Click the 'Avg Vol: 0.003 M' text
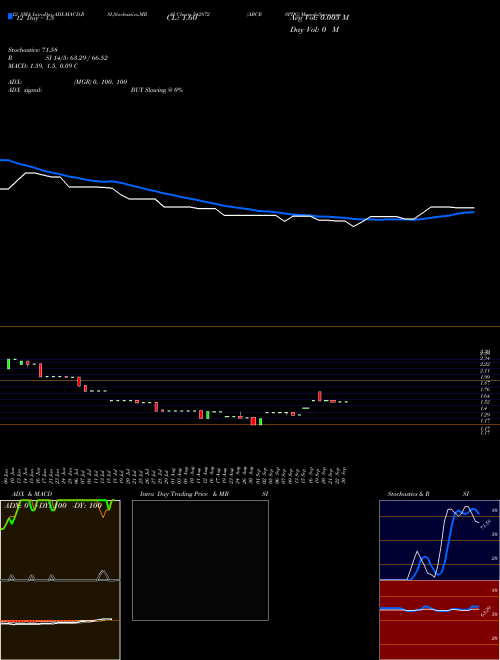Image resolution: width=500 pixels, height=660 pixels. point(319,18)
